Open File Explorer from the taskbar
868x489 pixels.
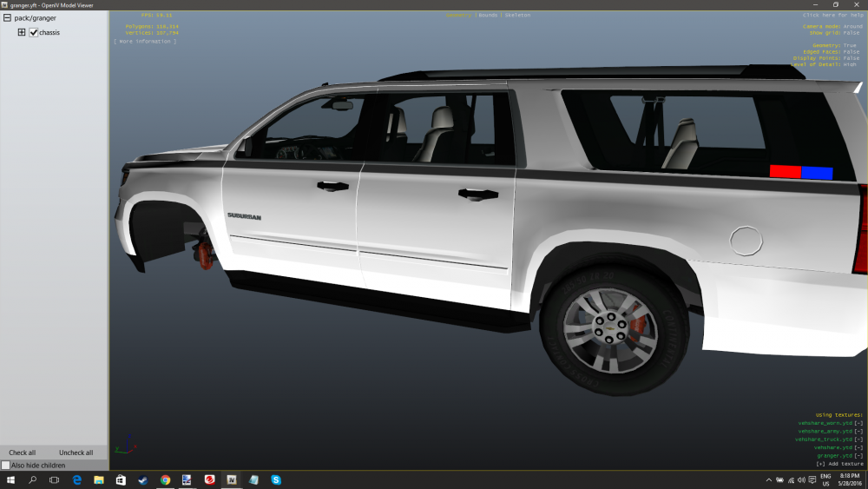click(99, 480)
